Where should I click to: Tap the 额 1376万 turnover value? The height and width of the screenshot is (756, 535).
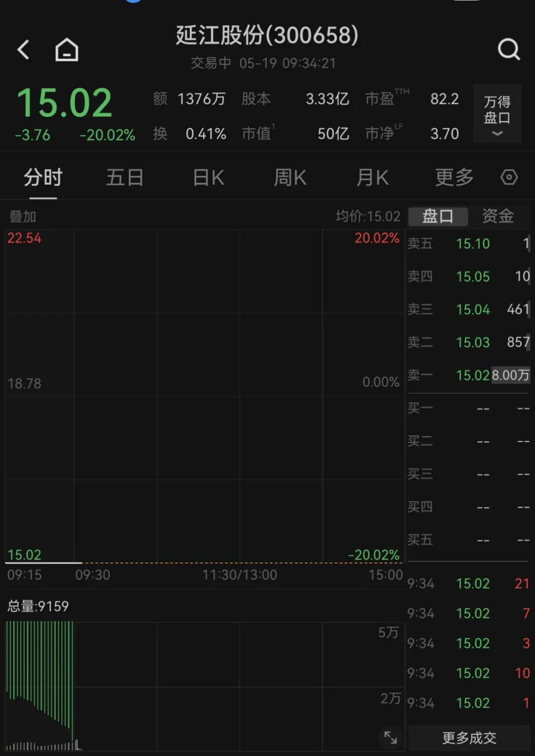point(189,99)
